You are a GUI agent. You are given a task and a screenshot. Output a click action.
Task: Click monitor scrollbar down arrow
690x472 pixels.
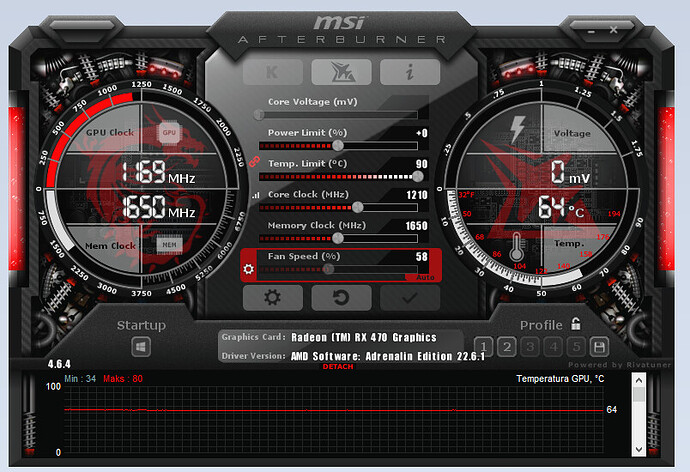639,450
